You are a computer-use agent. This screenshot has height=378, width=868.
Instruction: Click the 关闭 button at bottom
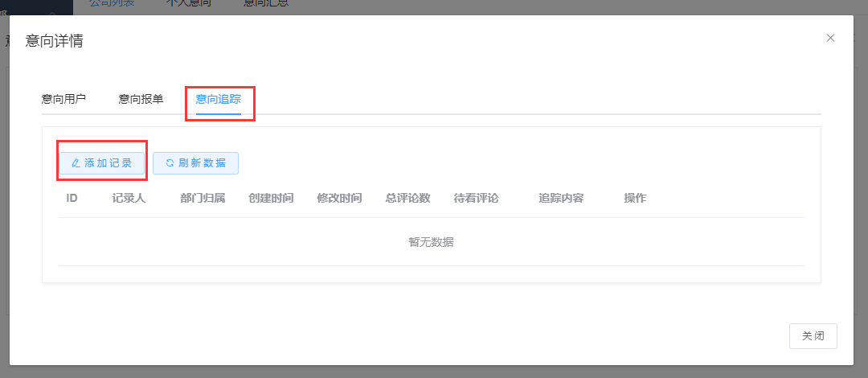pyautogui.click(x=813, y=336)
